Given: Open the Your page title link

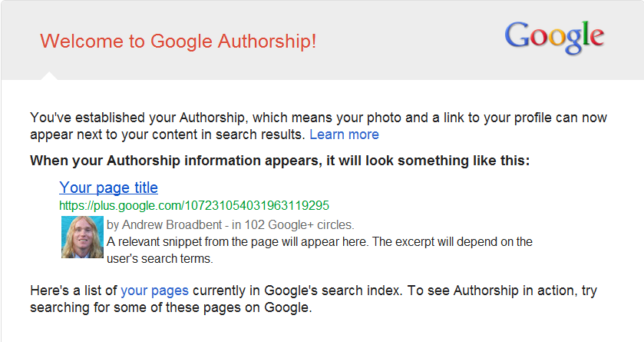Looking at the screenshot, I should click(x=108, y=188).
